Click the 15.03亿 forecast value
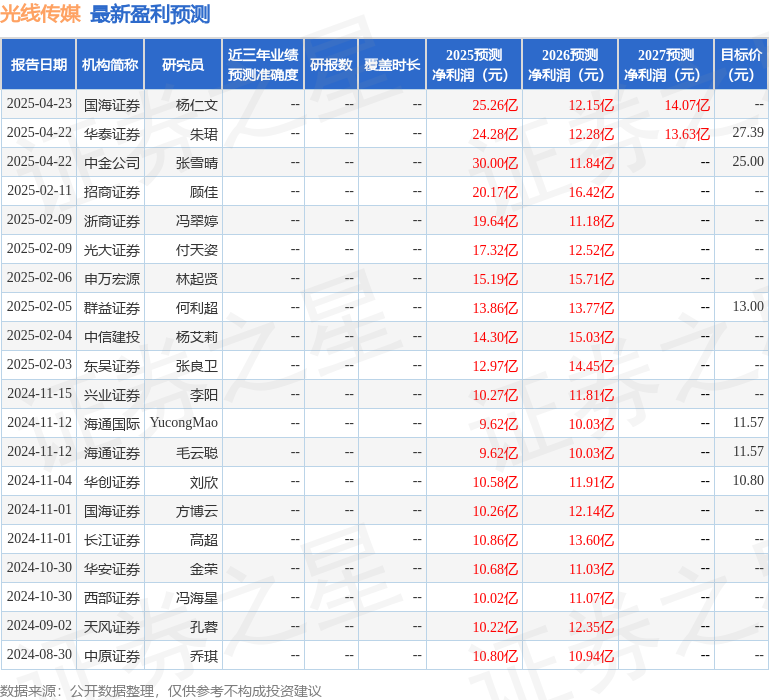Screen dimensions: 769x700 click(x=591, y=336)
